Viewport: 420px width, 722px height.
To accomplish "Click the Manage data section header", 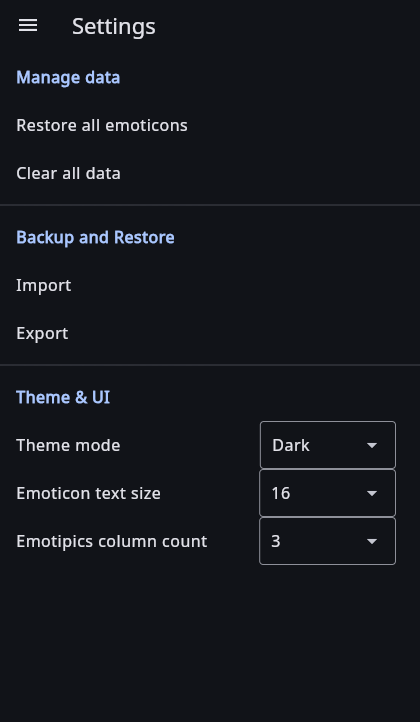I will [68, 77].
